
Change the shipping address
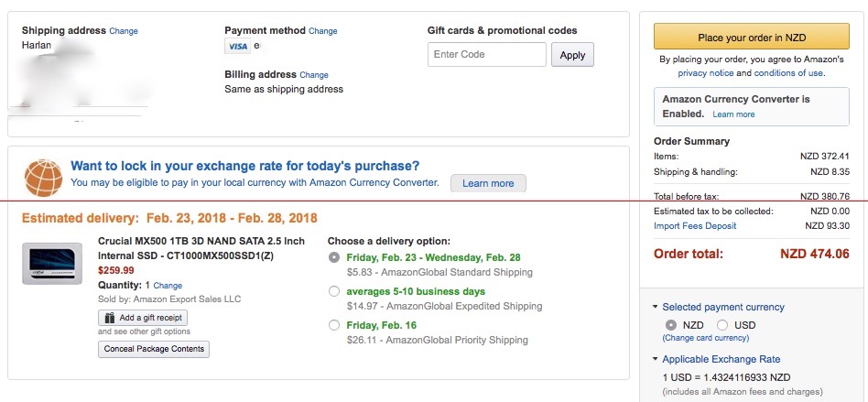point(124,31)
